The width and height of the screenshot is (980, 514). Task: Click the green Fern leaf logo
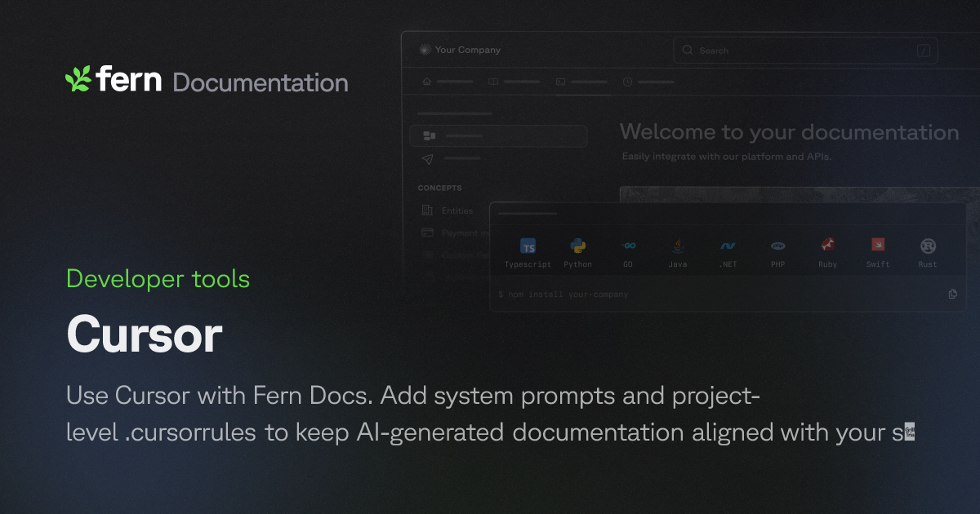[78, 78]
